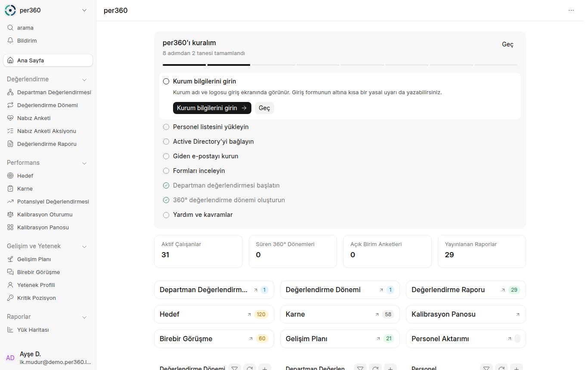Image resolution: width=588 pixels, height=370 pixels.
Task: Click the Hedef target icon
Action: tap(11, 176)
